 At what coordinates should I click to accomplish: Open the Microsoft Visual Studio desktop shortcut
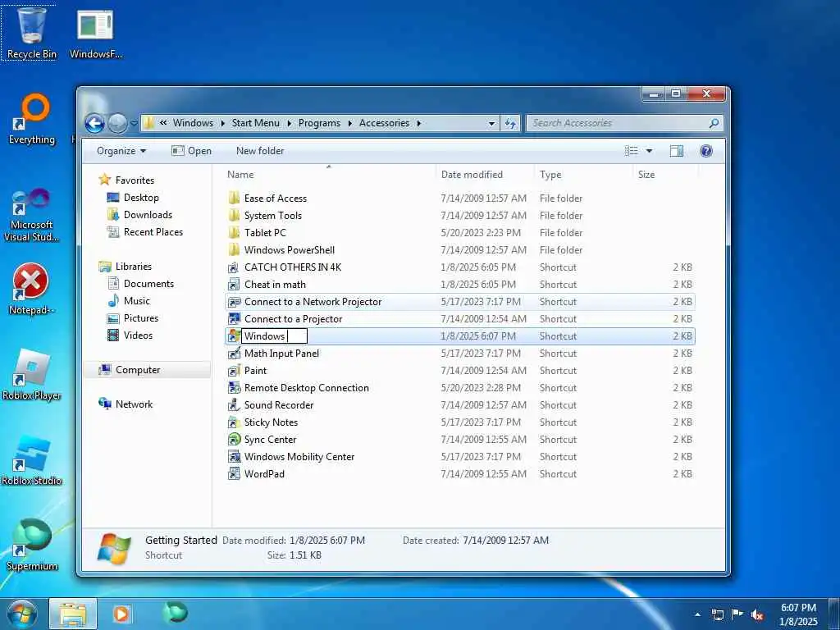(x=32, y=214)
